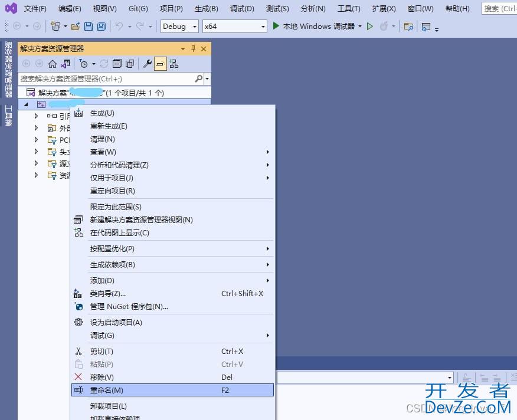Click the Solution Explorer search field
This screenshot has height=420, width=517.
(106, 78)
